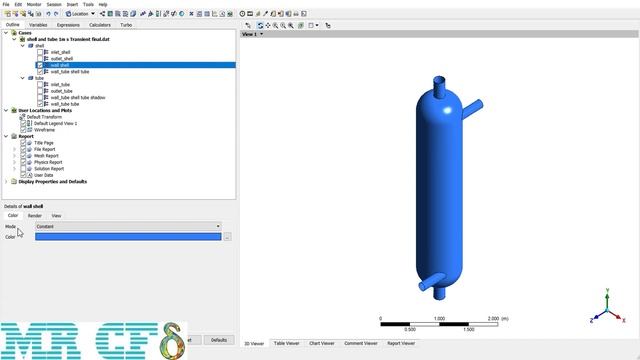
Task: Toggle the wall_tube tube checkbox
Action: coord(40,104)
